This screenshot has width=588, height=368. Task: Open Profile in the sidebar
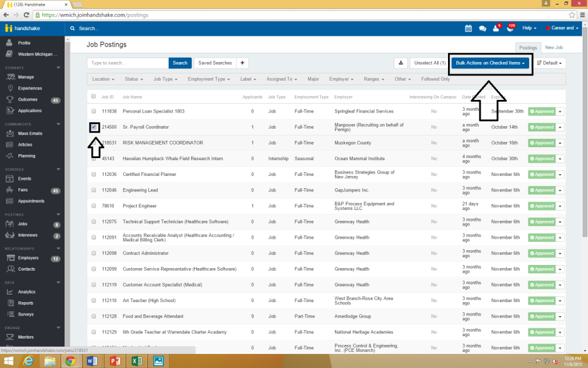pyautogui.click(x=24, y=43)
